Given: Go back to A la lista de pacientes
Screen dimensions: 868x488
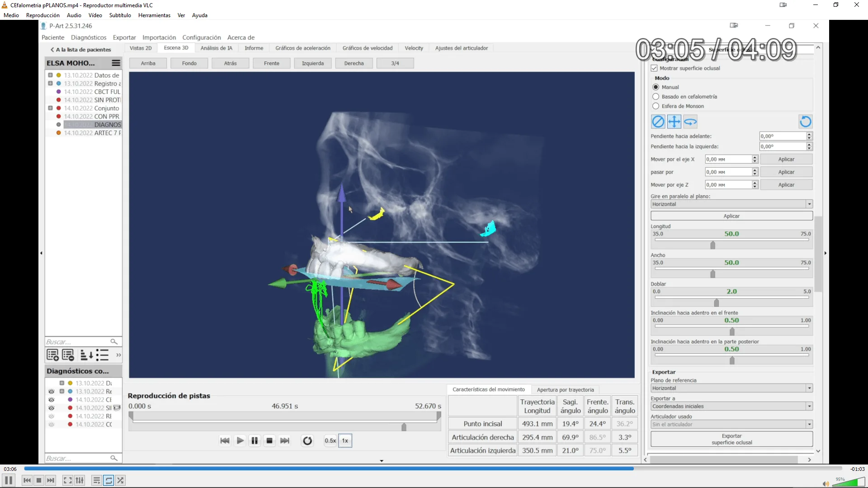Looking at the screenshot, I should [81, 50].
